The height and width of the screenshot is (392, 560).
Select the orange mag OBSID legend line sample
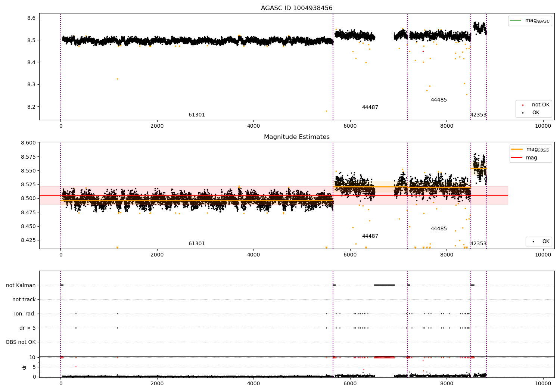517,149
